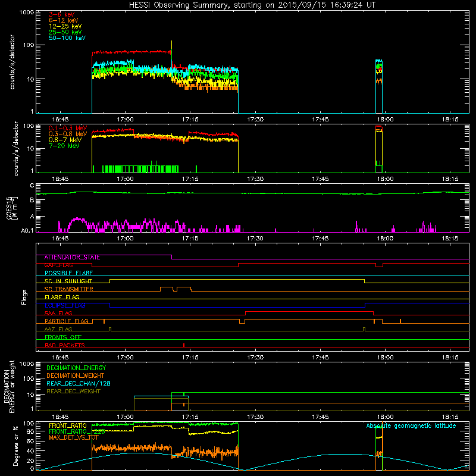Click the counts/s/detector axis title of the keV panel
476x476 pixels.
pyautogui.click(x=12, y=62)
